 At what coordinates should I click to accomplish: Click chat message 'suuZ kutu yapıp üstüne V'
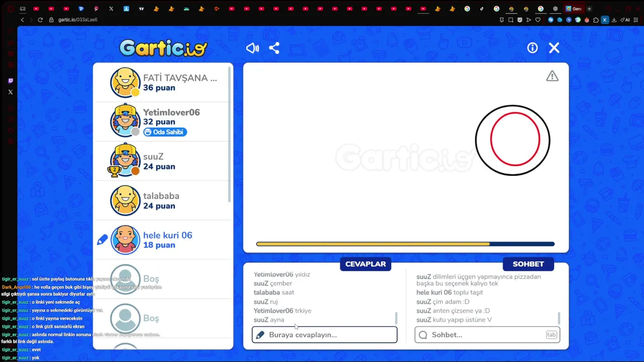[454, 320]
